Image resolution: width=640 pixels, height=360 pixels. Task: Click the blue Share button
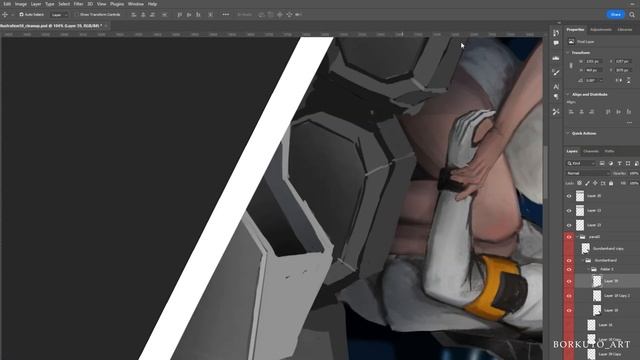click(x=616, y=15)
